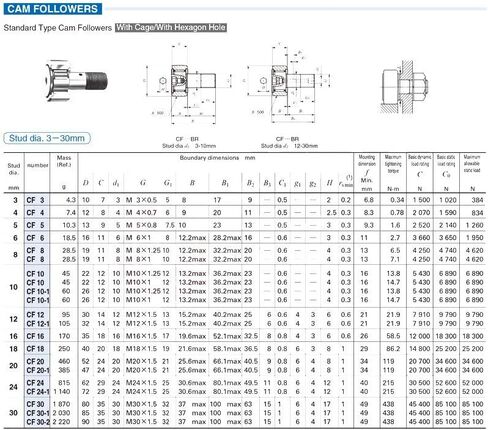This screenshot has width=488, height=430.
Task: Click the CAM FOLLOWERS heading banner
Action: click(x=53, y=9)
